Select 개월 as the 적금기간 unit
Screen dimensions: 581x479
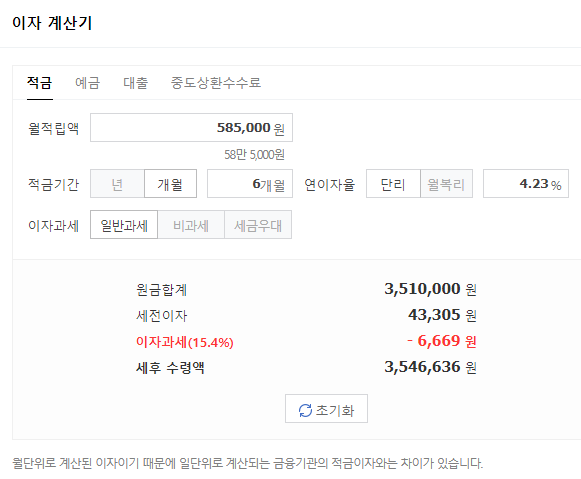pyautogui.click(x=170, y=184)
